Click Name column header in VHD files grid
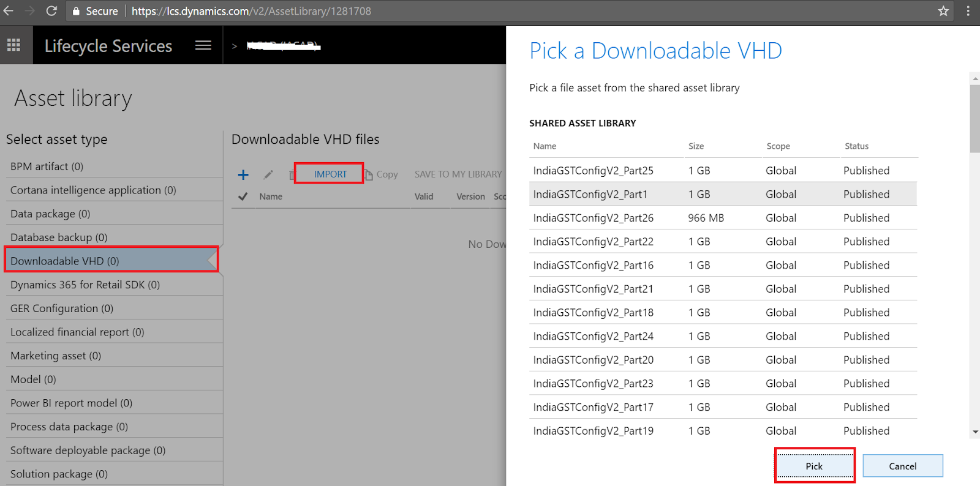The height and width of the screenshot is (486, 980). click(271, 196)
